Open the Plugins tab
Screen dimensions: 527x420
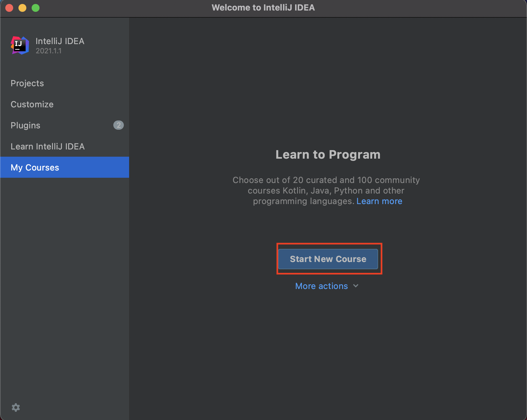click(x=65, y=125)
